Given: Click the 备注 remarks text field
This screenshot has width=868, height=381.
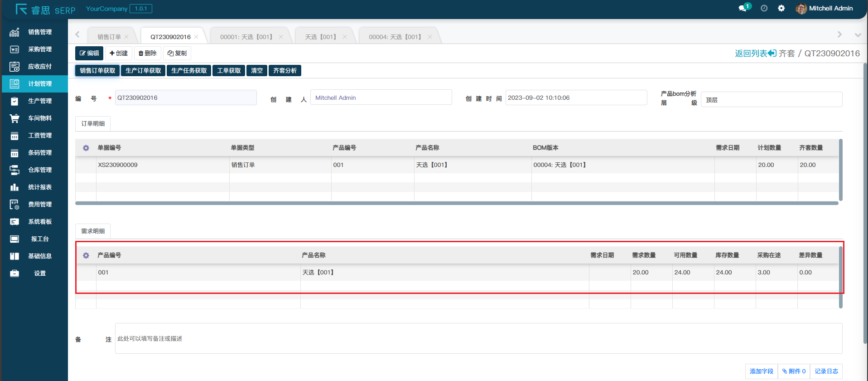Looking at the screenshot, I should click(x=478, y=338).
